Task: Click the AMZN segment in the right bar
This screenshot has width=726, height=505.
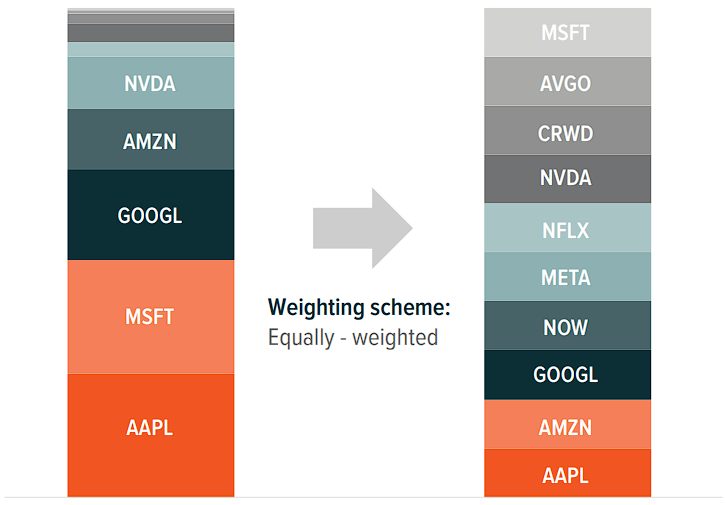Action: click(x=567, y=425)
